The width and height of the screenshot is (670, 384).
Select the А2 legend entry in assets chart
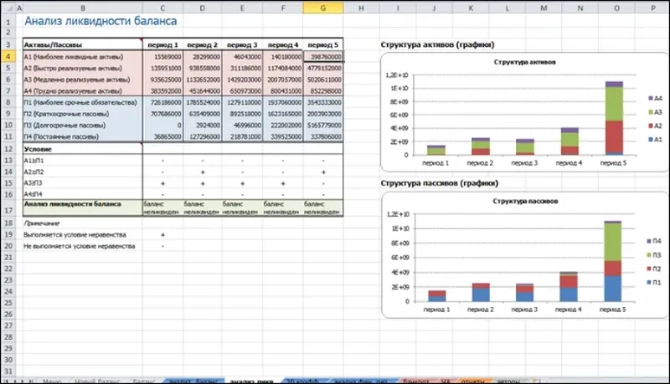pyautogui.click(x=655, y=126)
